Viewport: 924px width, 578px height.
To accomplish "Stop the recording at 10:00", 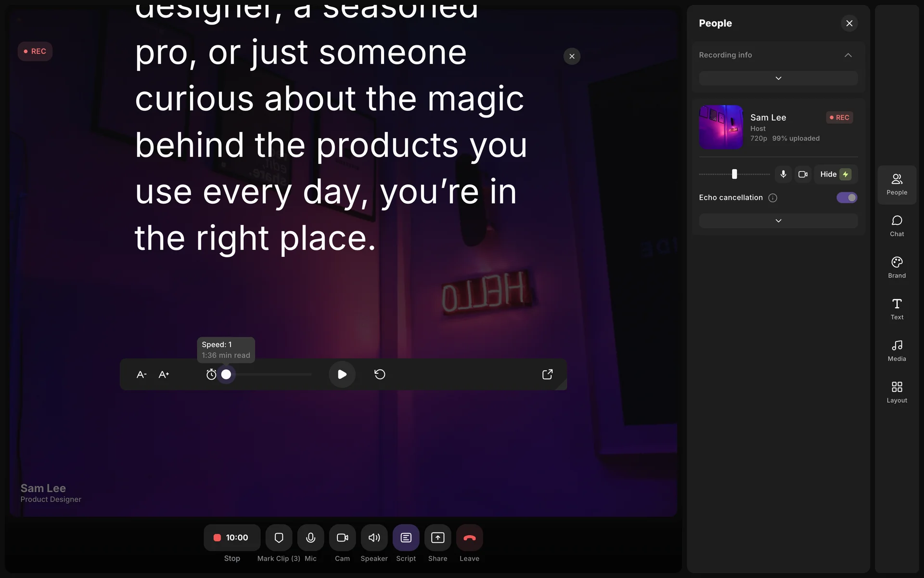I will pyautogui.click(x=232, y=538).
